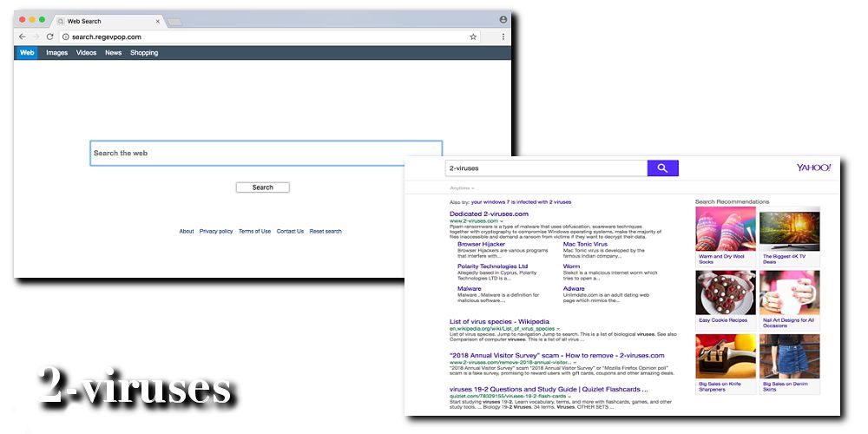Click the site info icon in address bar
The image size is (868, 434).
[x=65, y=37]
